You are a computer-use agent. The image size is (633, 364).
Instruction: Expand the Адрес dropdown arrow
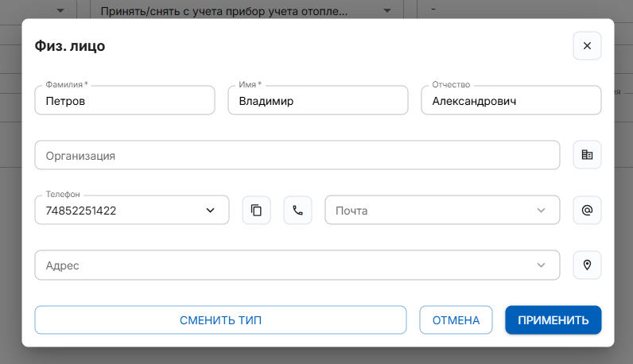(541, 265)
